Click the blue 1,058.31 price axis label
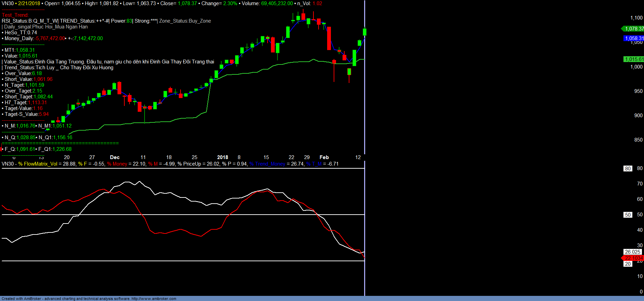This screenshot has height=301, width=644. coord(634,38)
